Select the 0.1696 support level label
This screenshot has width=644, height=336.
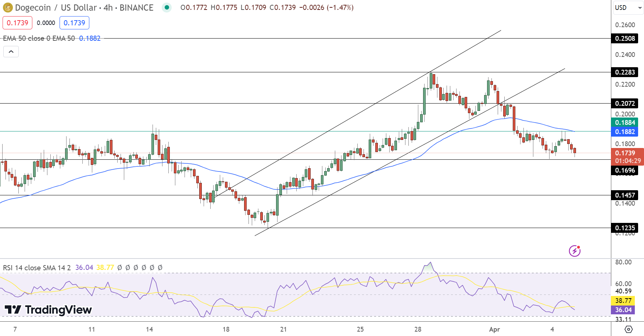pyautogui.click(x=625, y=170)
